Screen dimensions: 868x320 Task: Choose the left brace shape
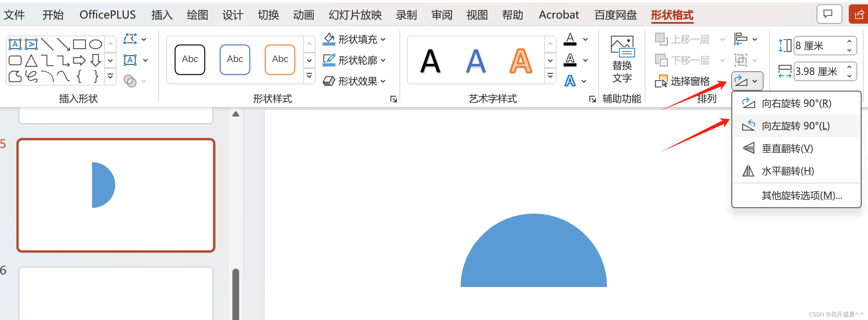pyautogui.click(x=80, y=77)
